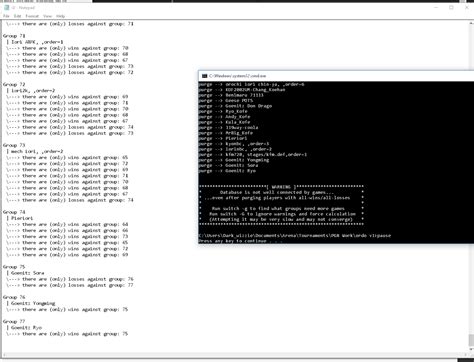Open the View menu in Notepad
Screen dimensions: 474x362
coord(48,16)
